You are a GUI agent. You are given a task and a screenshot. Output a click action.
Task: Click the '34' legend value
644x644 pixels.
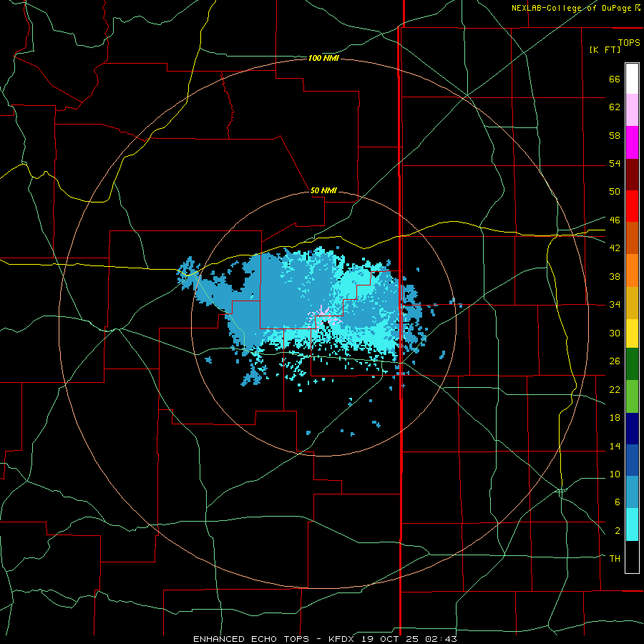tap(615, 304)
